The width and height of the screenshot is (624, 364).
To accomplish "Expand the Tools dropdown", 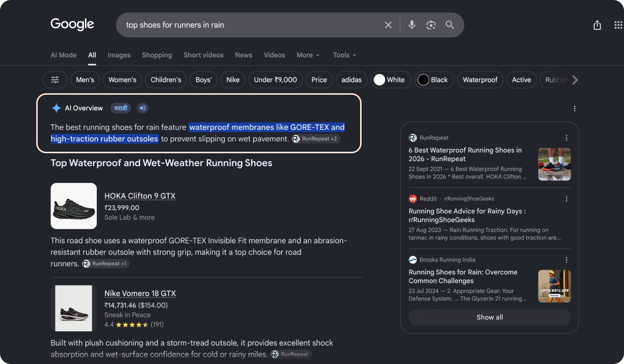I will point(344,55).
